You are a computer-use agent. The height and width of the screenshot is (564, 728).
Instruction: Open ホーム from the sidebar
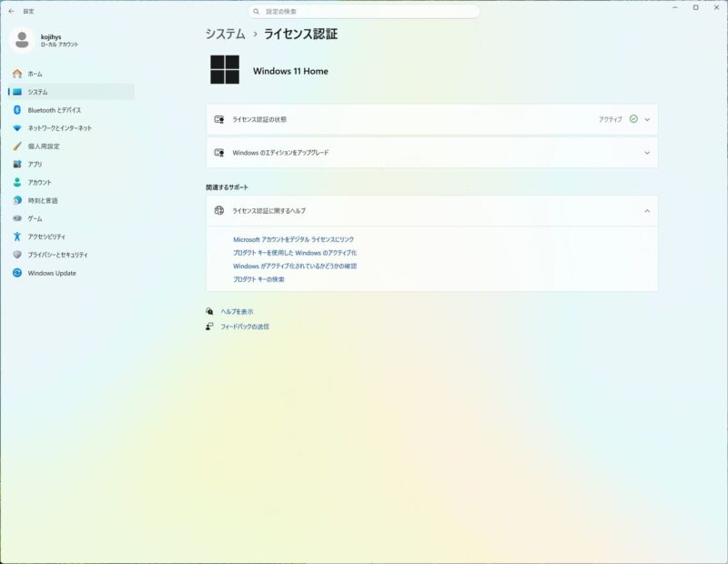72,74
